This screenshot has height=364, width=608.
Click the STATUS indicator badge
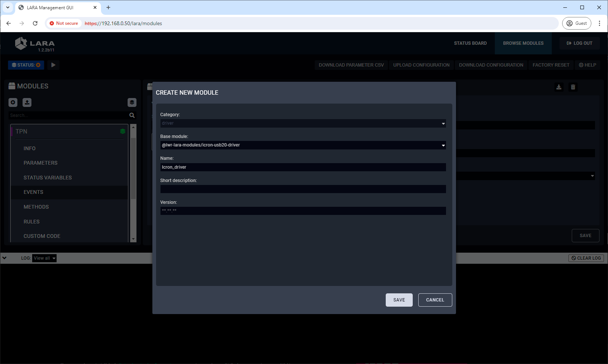click(x=26, y=65)
